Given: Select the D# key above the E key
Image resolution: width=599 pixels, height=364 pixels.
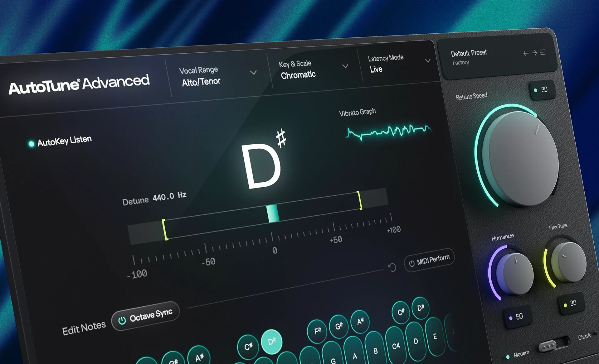Looking at the screenshot, I should 420,308.
